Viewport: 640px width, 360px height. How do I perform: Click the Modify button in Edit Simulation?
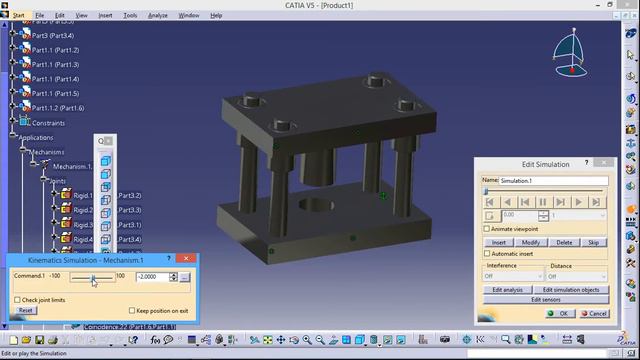pyautogui.click(x=531, y=242)
